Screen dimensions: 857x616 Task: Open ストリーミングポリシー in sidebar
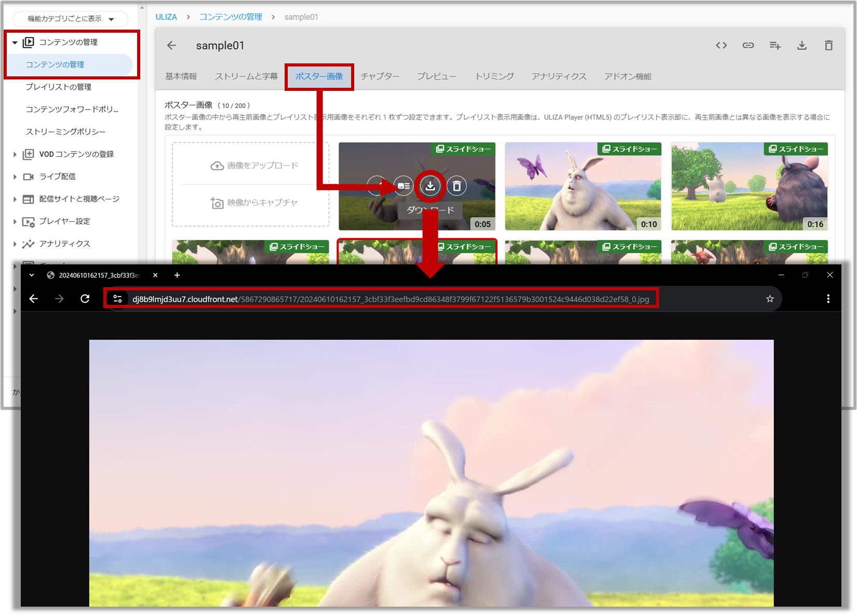(66, 131)
